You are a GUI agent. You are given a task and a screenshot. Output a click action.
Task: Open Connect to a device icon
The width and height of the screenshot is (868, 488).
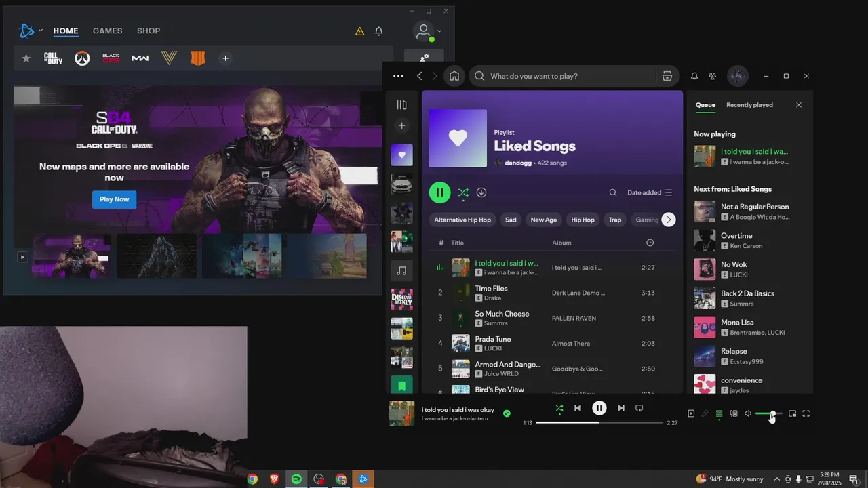click(x=734, y=413)
